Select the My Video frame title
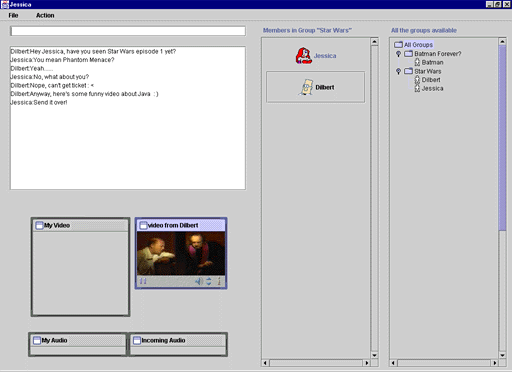This screenshot has height=372, width=512. pos(57,225)
